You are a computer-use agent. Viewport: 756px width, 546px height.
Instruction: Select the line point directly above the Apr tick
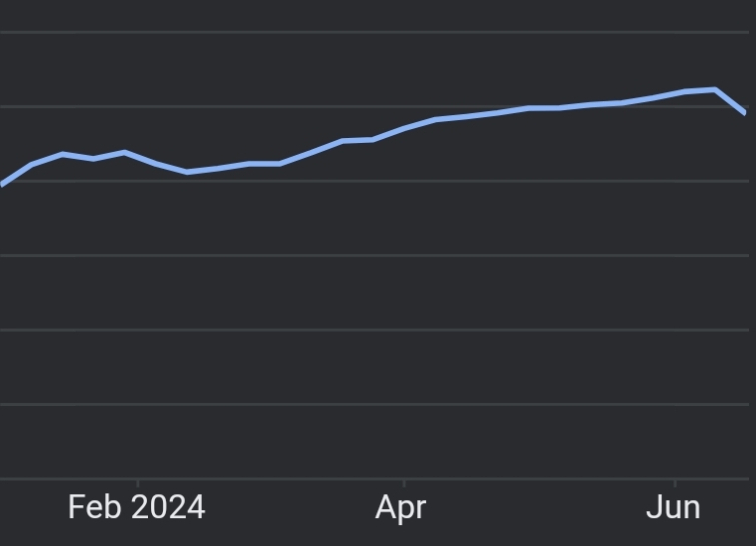[404, 129]
